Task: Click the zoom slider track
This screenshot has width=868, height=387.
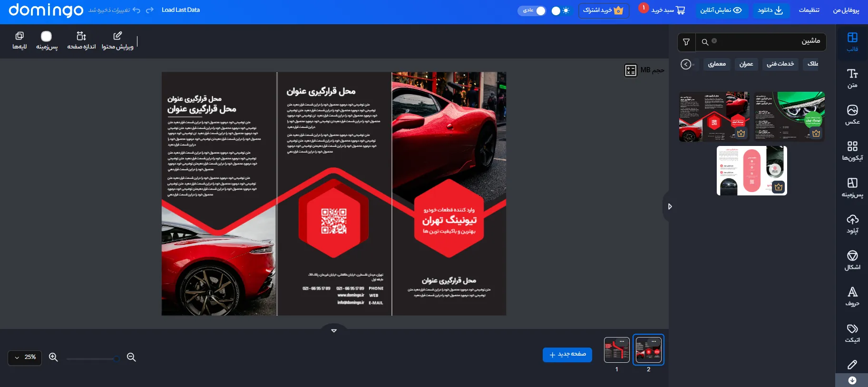Action: tap(92, 358)
